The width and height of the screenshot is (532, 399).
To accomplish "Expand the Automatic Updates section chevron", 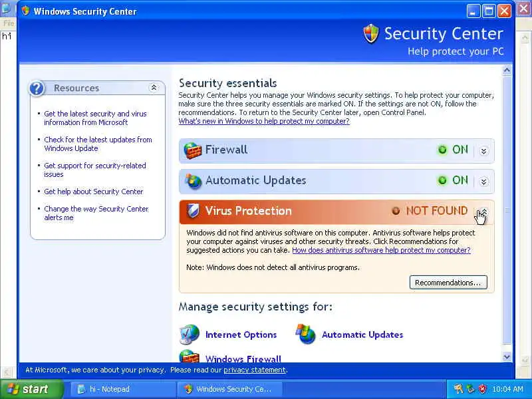I will 484,182.
